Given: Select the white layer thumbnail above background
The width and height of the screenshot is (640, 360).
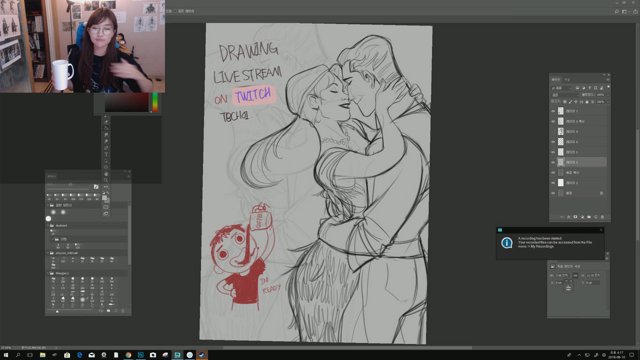Looking at the screenshot, I should tap(561, 183).
